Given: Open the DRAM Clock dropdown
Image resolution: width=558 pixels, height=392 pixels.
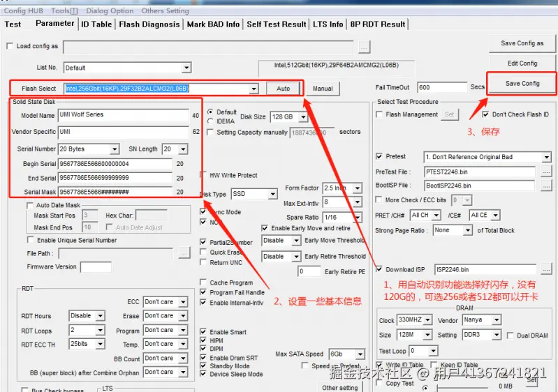Looking at the screenshot, I should 427,320.
